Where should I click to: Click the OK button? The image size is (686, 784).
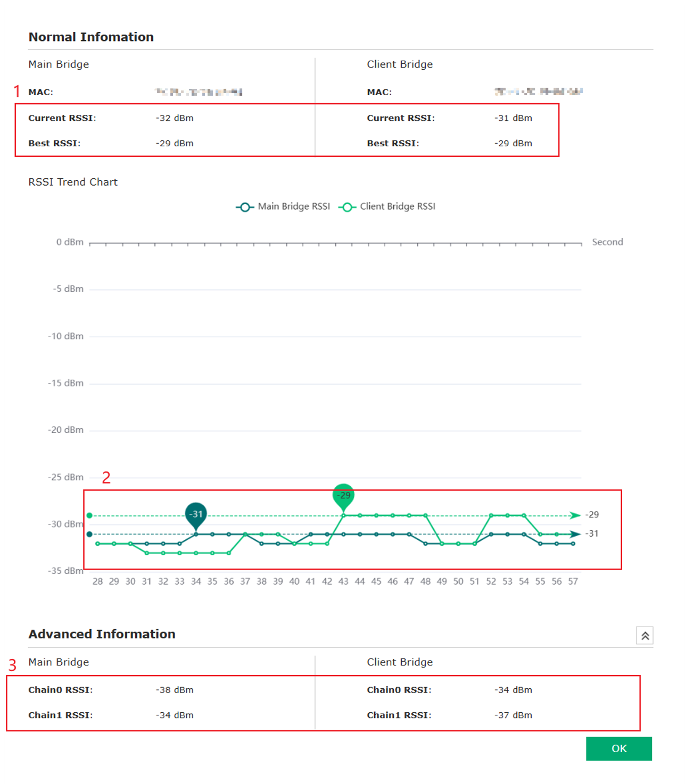(618, 748)
